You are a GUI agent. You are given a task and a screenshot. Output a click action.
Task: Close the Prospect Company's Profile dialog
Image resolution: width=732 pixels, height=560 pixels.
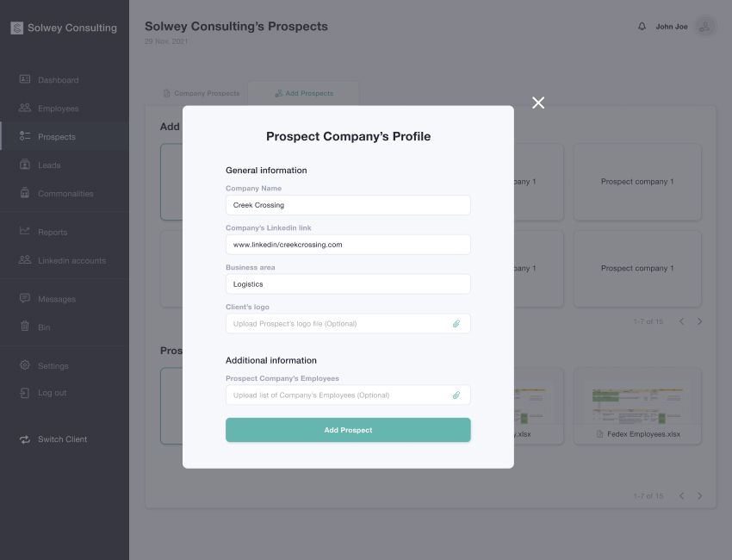click(538, 103)
